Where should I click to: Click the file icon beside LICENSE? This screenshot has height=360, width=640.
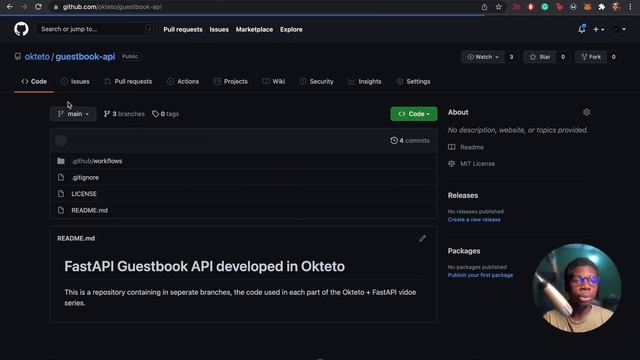coord(61,194)
